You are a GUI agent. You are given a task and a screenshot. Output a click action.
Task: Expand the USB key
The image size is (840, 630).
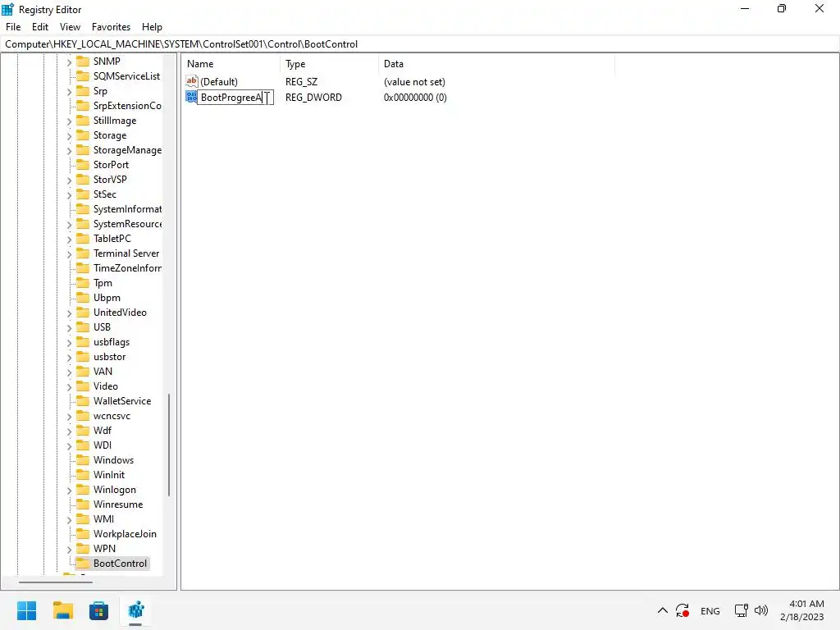tap(69, 328)
